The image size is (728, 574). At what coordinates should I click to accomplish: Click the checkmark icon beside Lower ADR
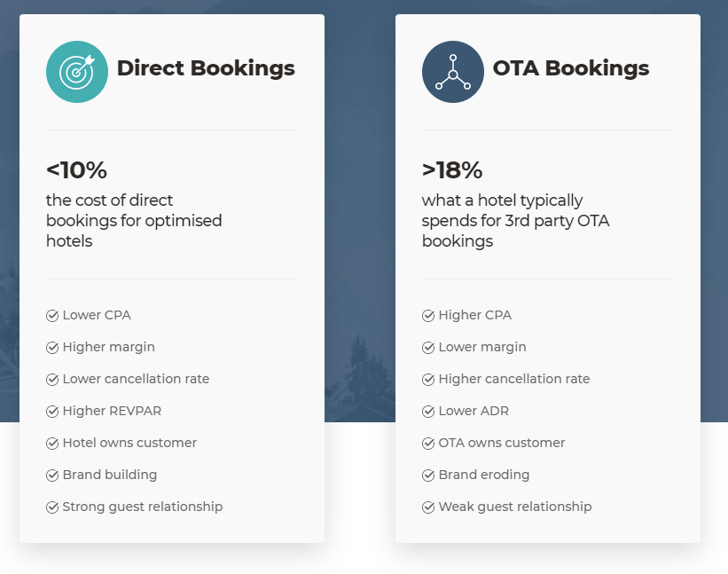[428, 412]
